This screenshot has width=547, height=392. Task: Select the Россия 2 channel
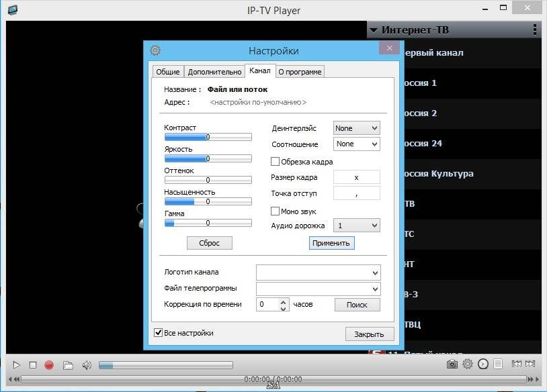click(472, 113)
